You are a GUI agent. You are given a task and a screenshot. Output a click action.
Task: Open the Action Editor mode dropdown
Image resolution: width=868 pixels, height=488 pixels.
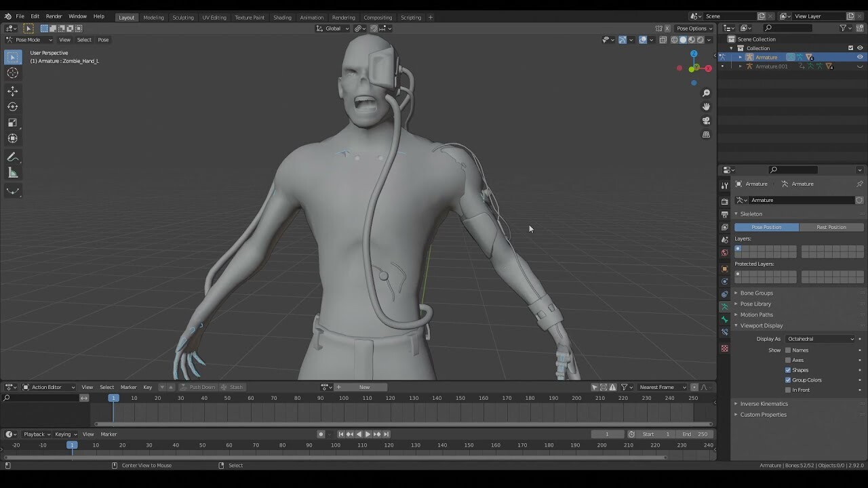50,387
